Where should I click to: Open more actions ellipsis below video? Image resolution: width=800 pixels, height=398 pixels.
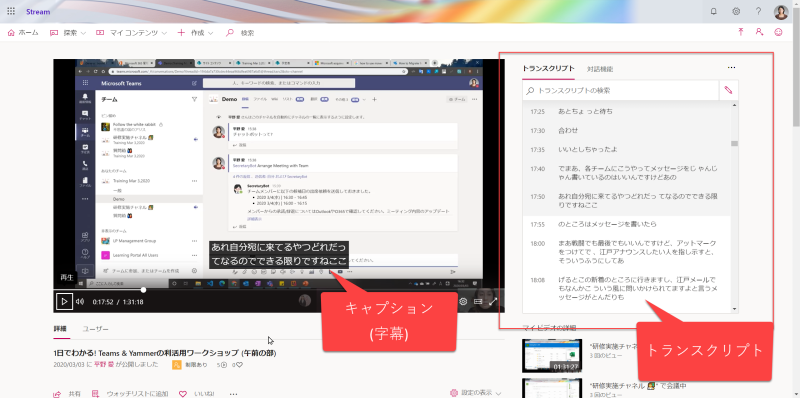[x=233, y=394]
